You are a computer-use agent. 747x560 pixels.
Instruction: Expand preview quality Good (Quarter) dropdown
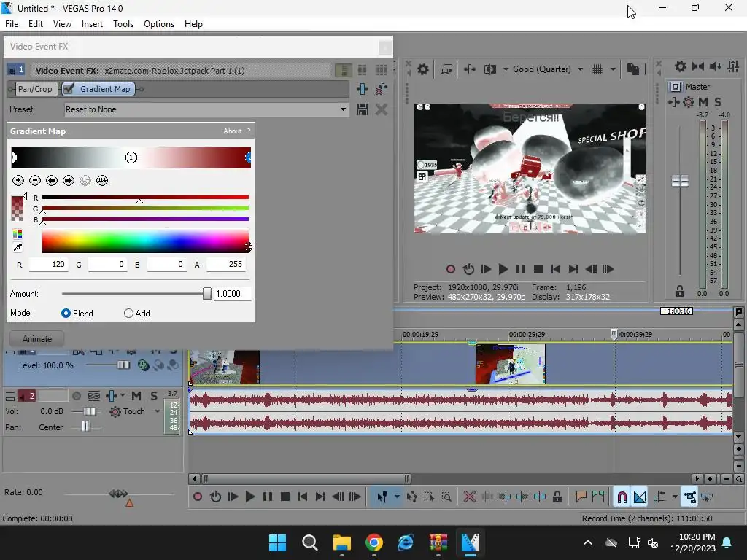tap(580, 69)
